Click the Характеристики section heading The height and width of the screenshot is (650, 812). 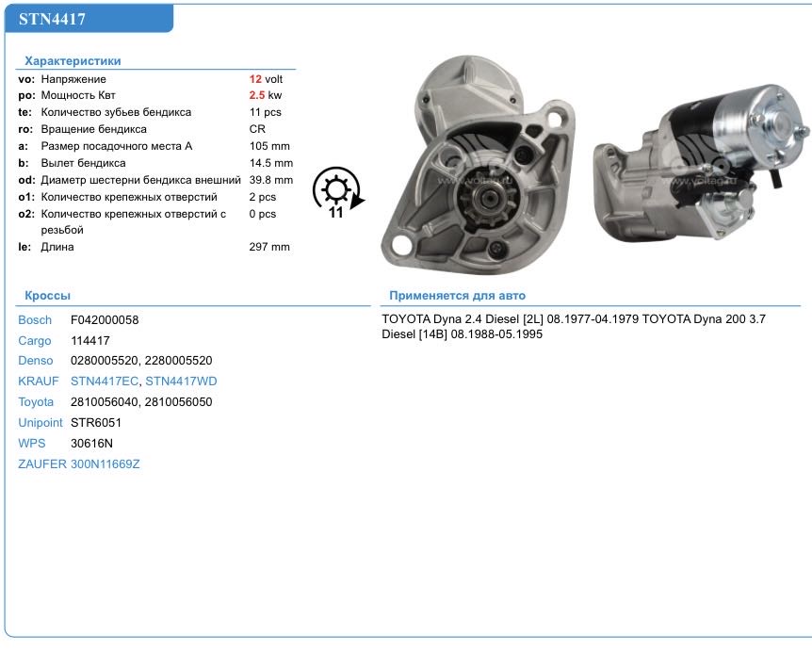pyautogui.click(x=72, y=60)
